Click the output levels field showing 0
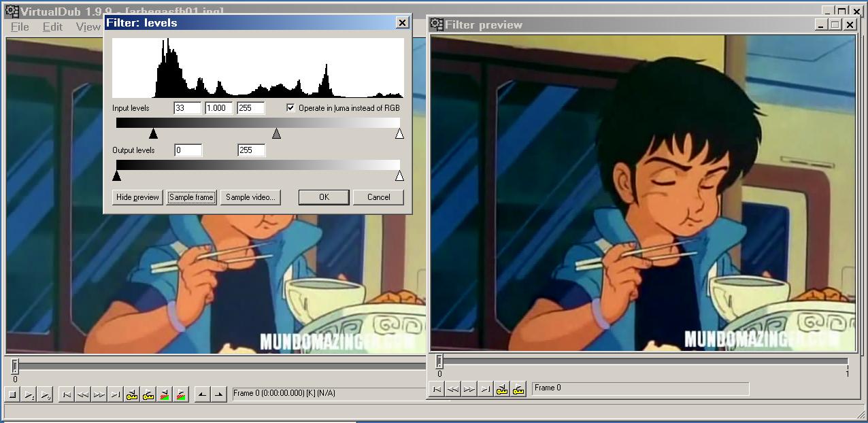This screenshot has width=868, height=423. (188, 150)
